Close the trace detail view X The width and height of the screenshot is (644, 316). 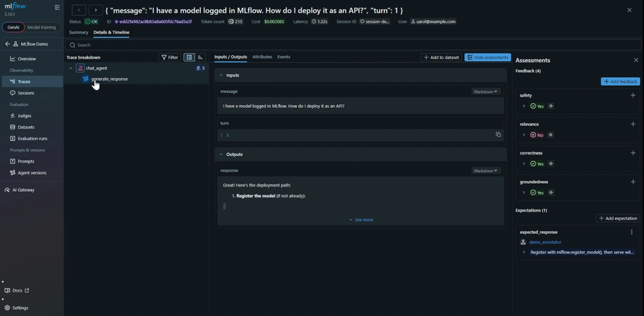pyautogui.click(x=629, y=10)
